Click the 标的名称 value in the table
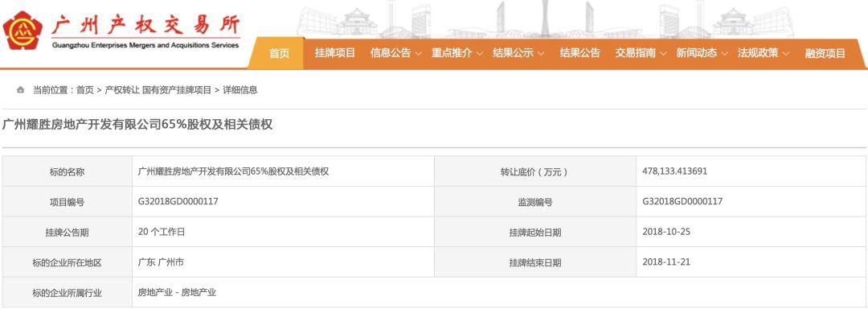The image size is (868, 309). tap(233, 171)
